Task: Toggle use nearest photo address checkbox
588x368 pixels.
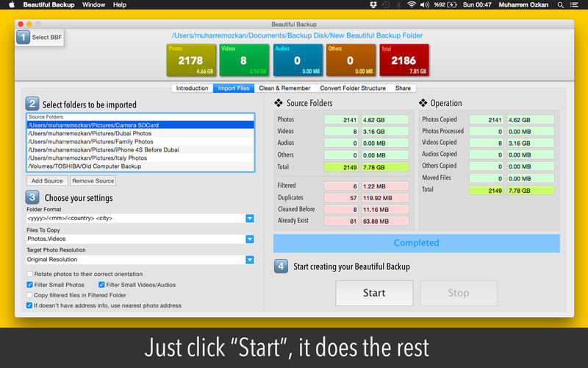Action: (x=29, y=305)
